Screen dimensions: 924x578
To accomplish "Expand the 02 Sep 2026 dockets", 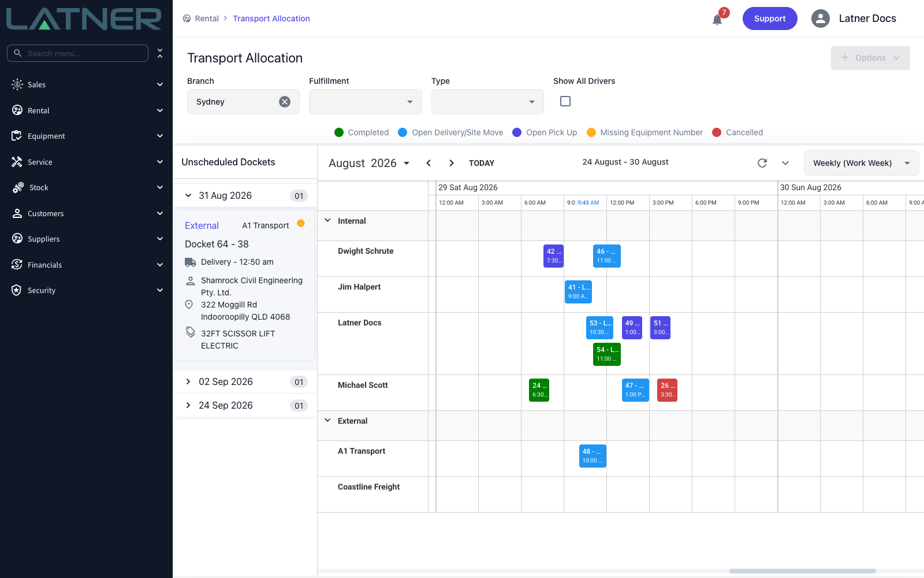I will [188, 381].
